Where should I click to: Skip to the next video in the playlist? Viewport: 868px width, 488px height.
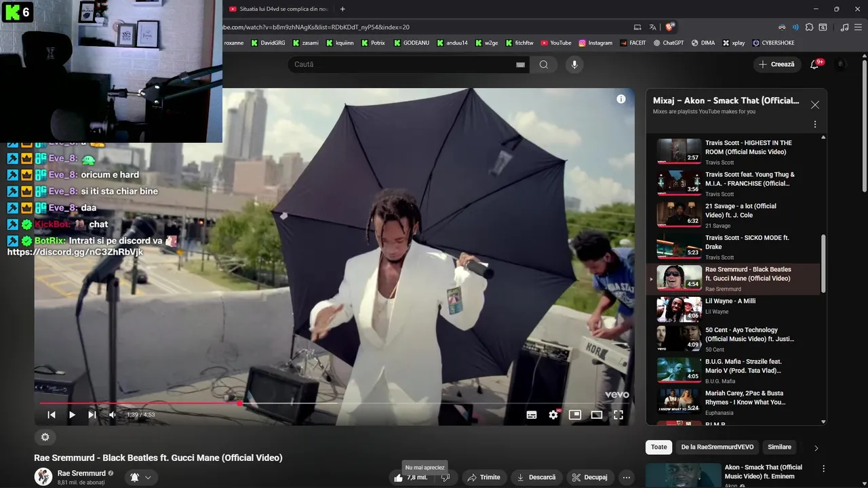click(x=92, y=415)
